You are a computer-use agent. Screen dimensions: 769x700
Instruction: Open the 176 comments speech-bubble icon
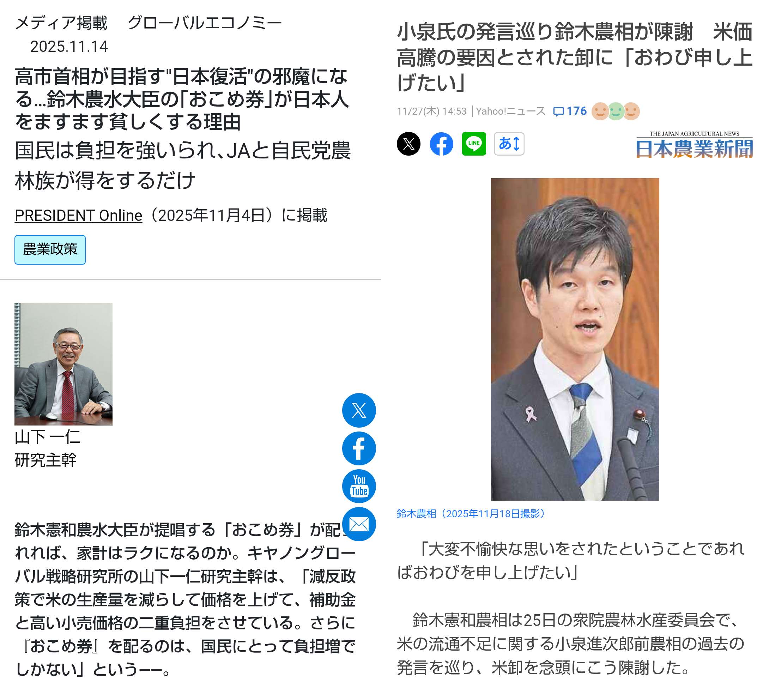pos(558,111)
